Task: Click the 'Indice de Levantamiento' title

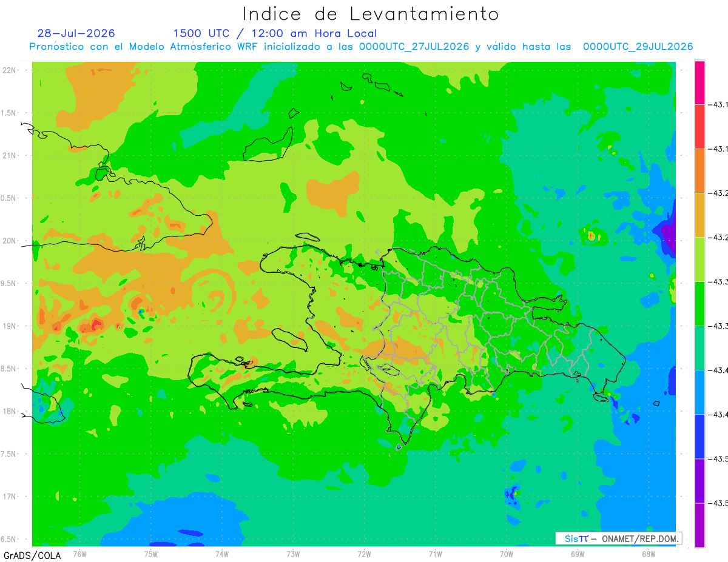Action: [371, 14]
